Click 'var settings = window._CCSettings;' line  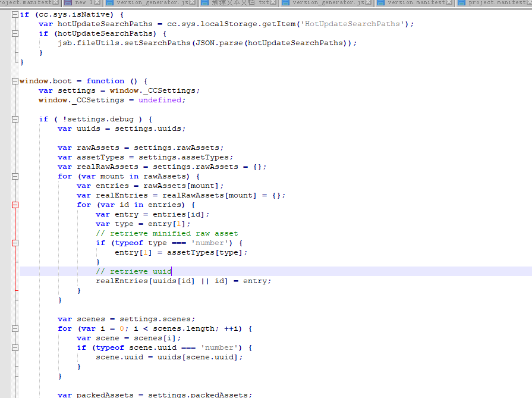(x=119, y=90)
